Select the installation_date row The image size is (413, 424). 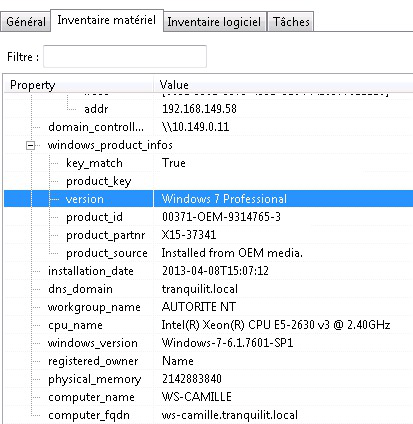pyautogui.click(x=208, y=271)
